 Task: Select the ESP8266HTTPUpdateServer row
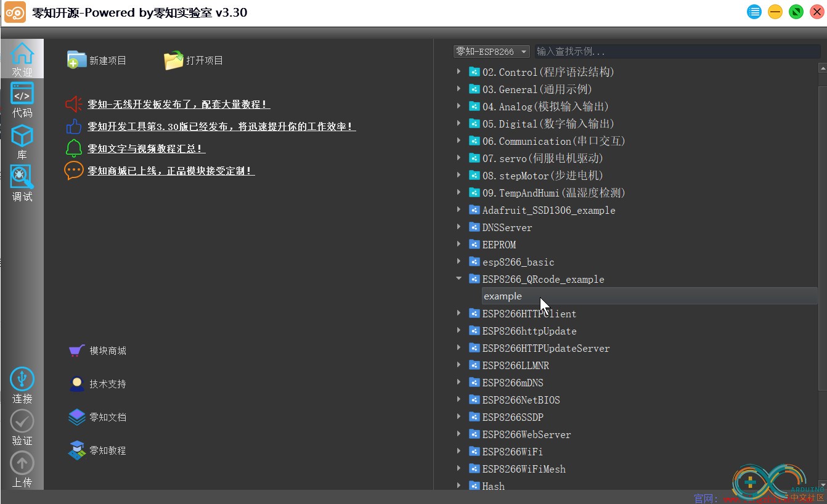pyautogui.click(x=546, y=348)
